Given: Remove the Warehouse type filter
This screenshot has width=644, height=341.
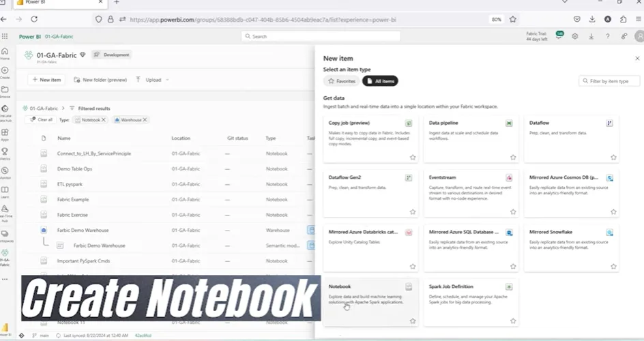Looking at the screenshot, I should click(145, 120).
